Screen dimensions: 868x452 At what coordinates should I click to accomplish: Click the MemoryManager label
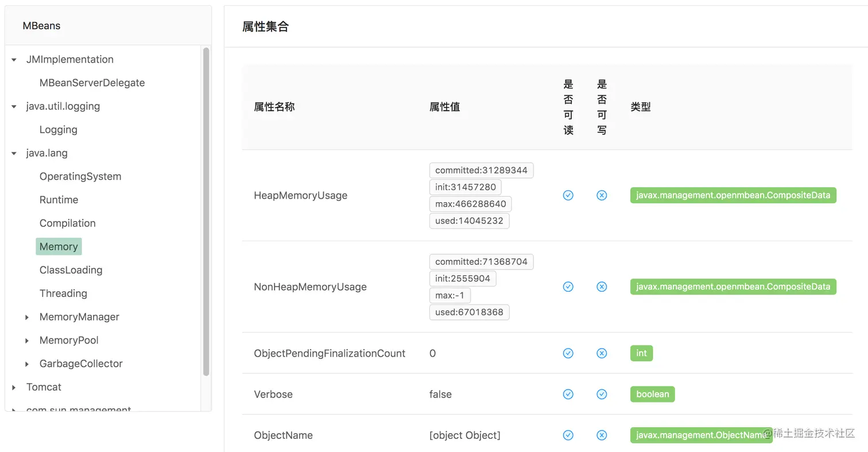coord(79,317)
